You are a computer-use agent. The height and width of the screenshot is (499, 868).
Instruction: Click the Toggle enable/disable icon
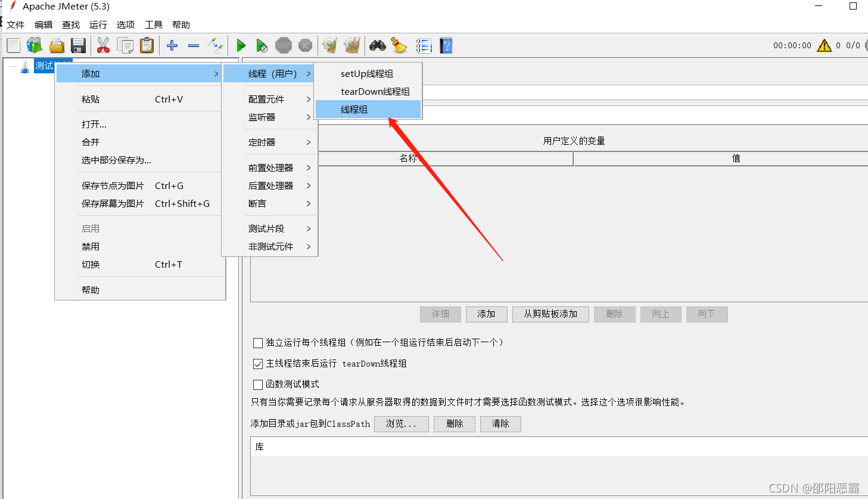215,45
